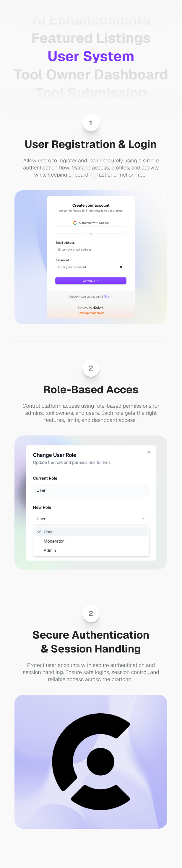Click Continue with Google button
Viewport: 182px width, 868px height.
click(x=91, y=223)
